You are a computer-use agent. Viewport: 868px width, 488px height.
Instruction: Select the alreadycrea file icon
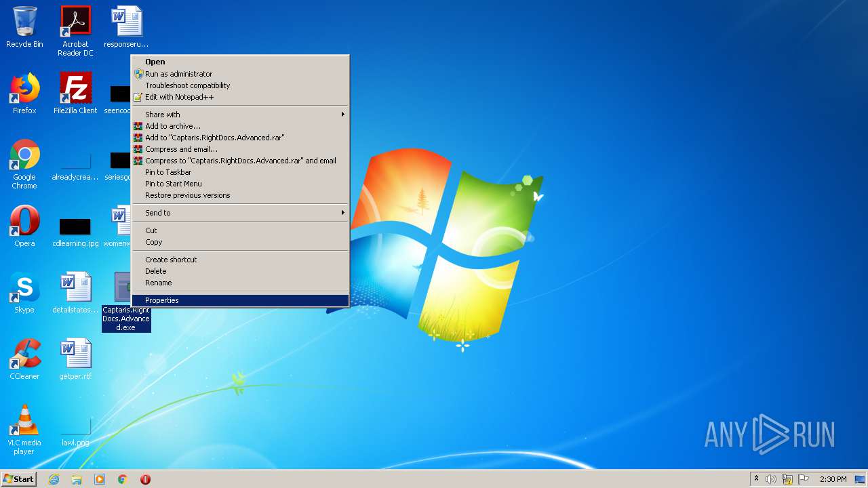(75, 167)
